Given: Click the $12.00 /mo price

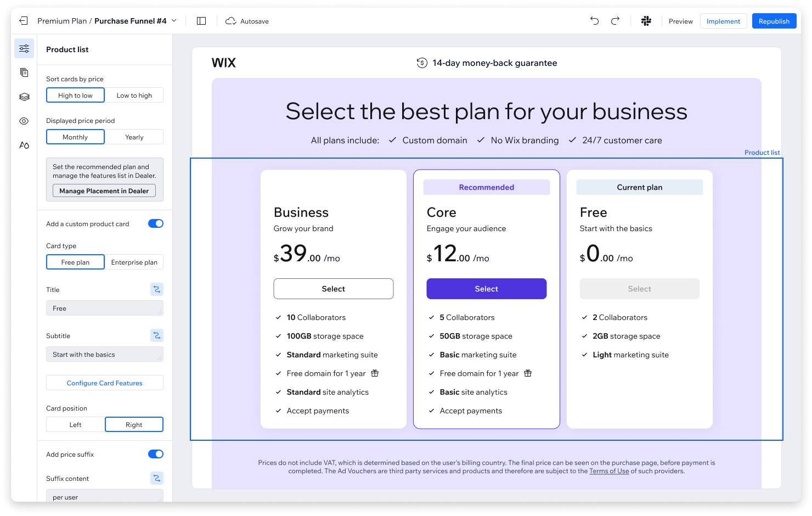Looking at the screenshot, I should coord(458,254).
